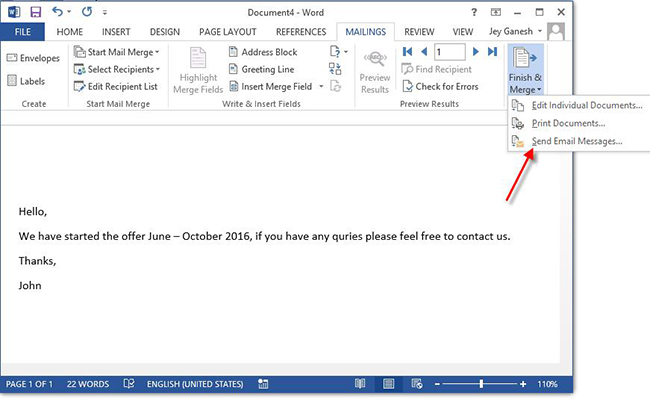Expand Start Mail Merge dropdown
Screen dimensions: 650x399
116,52
